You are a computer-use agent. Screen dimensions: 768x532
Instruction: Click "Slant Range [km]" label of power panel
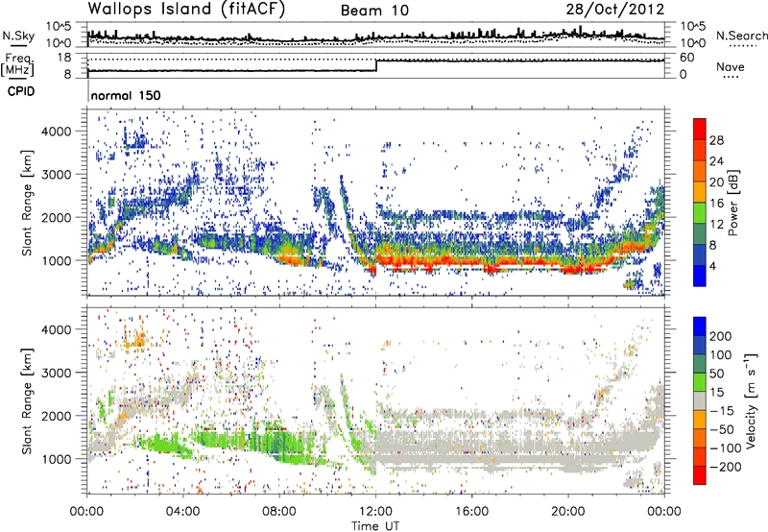27,204
